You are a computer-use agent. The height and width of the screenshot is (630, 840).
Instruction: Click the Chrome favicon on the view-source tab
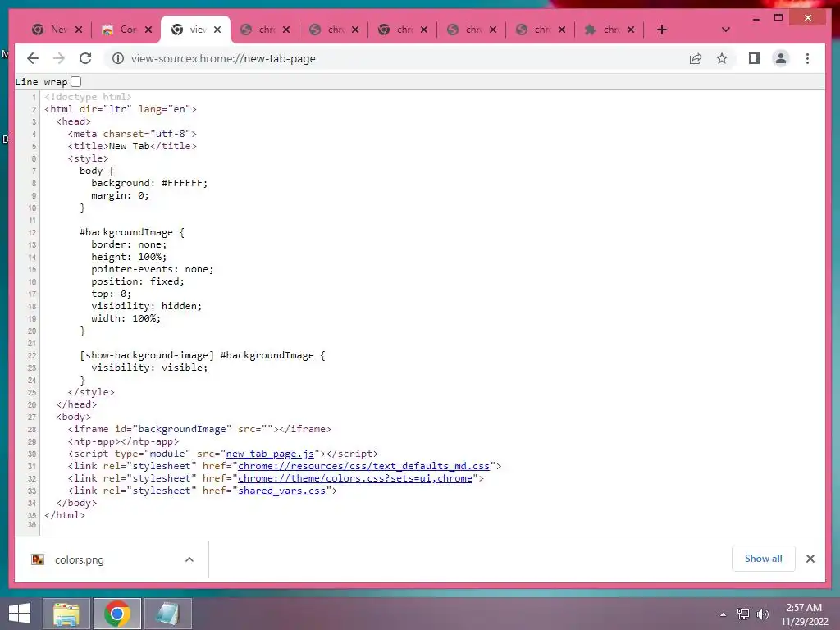[177, 30]
